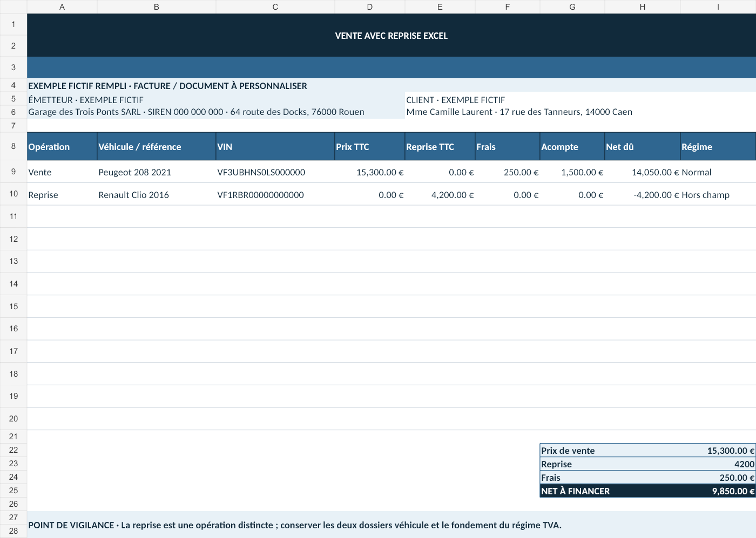756x538 pixels.
Task: Select row 10 header
Action: tap(13, 194)
